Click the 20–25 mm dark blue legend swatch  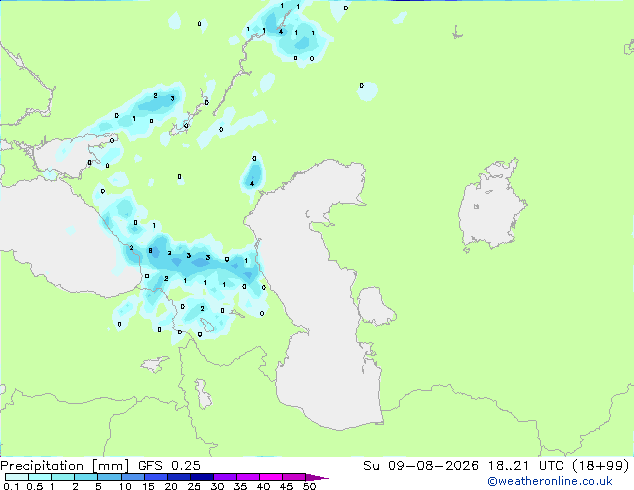(179, 477)
